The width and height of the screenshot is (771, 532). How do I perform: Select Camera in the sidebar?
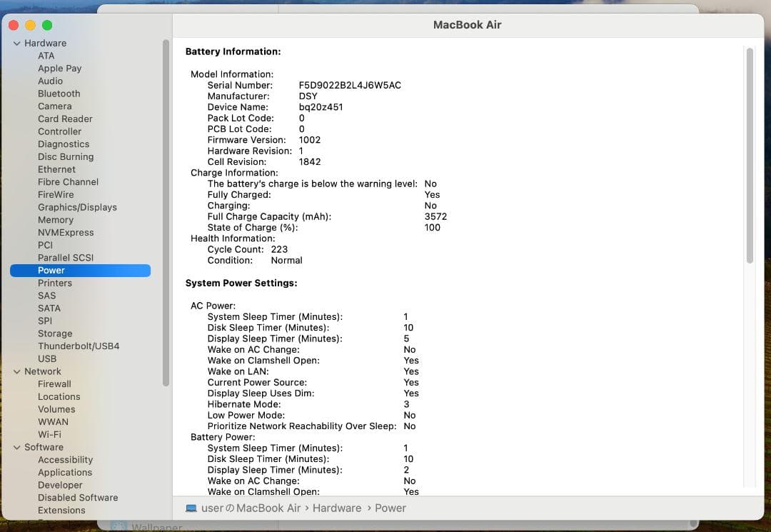pyautogui.click(x=54, y=106)
